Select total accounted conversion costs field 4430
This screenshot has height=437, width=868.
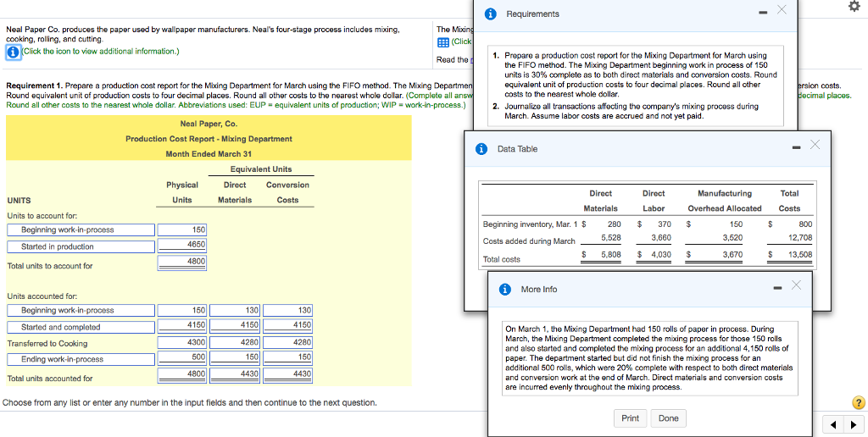pos(288,374)
